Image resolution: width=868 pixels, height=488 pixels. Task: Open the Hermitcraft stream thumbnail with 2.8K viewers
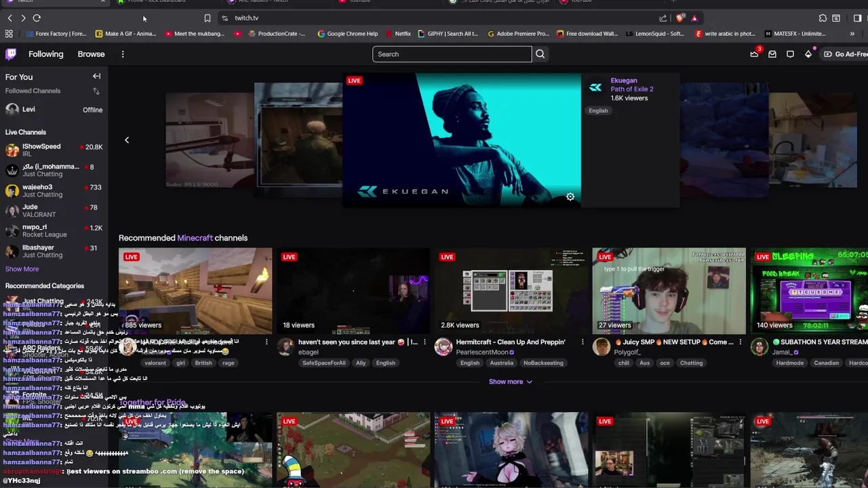click(511, 291)
